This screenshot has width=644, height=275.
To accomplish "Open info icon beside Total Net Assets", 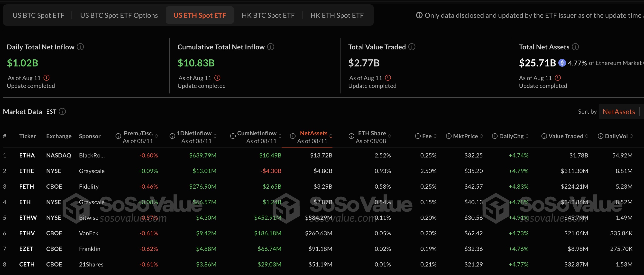I will pos(575,47).
